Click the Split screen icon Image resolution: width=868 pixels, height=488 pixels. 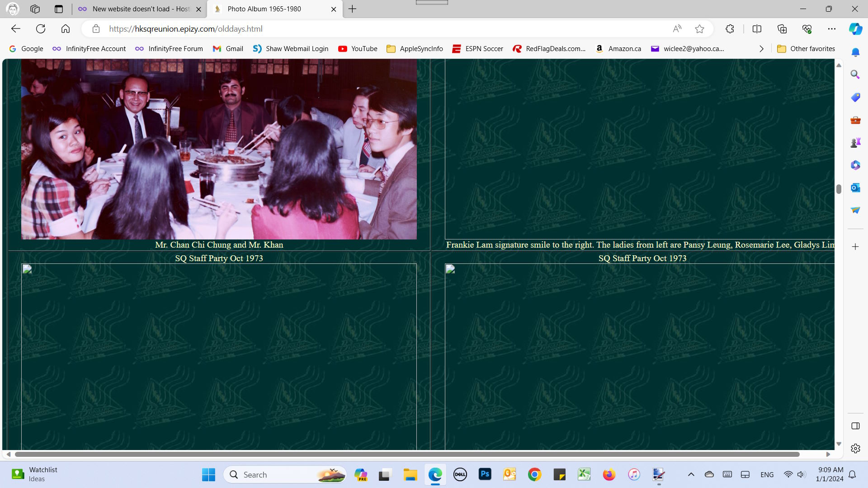click(x=757, y=29)
